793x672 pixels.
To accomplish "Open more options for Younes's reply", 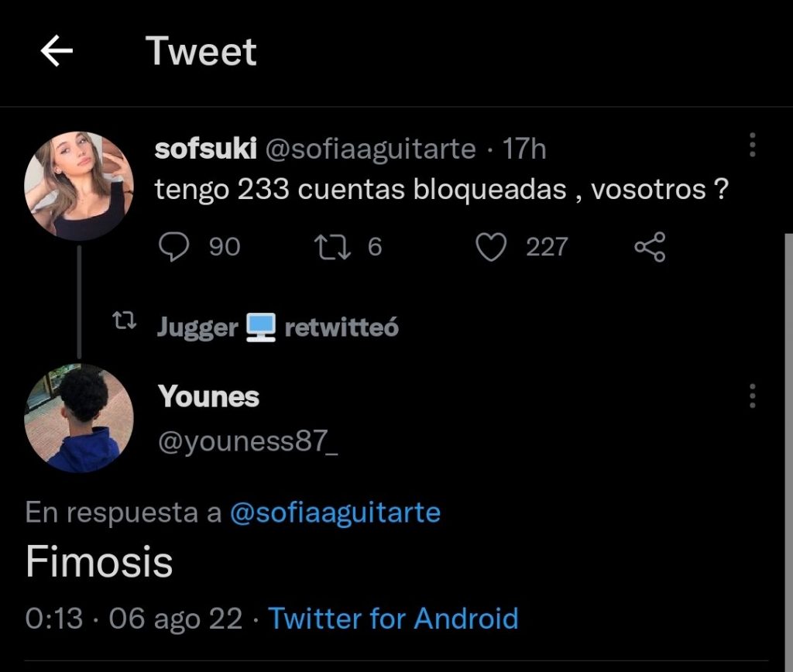I will coord(753,396).
